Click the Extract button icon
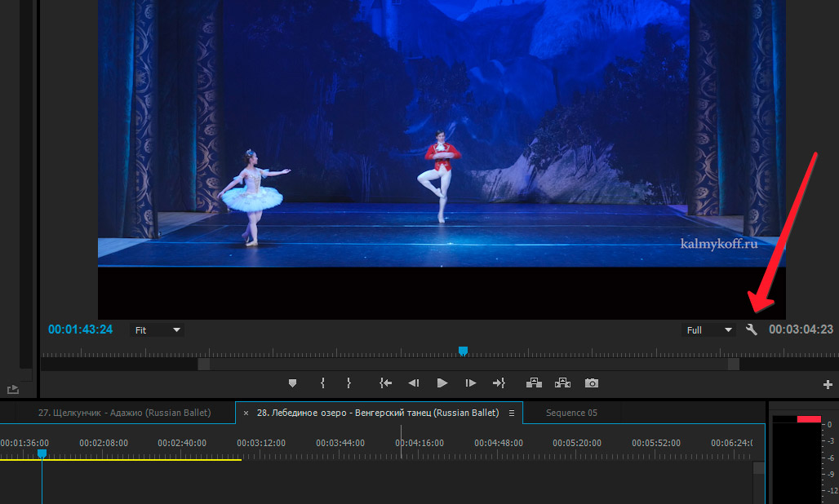This screenshot has width=839, height=504. coord(562,382)
